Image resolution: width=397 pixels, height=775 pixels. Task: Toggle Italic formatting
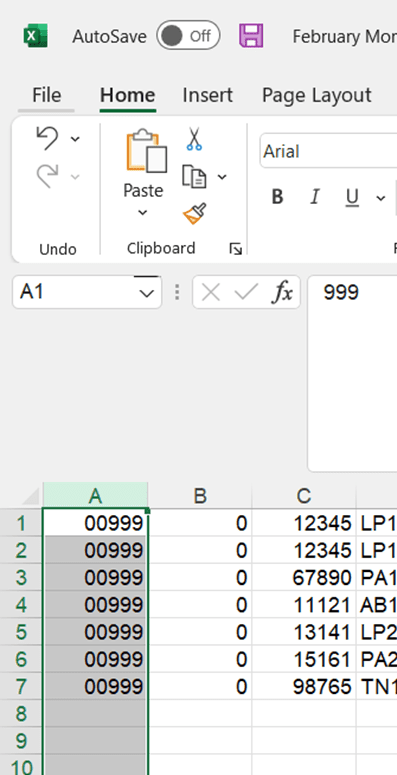[x=314, y=197]
